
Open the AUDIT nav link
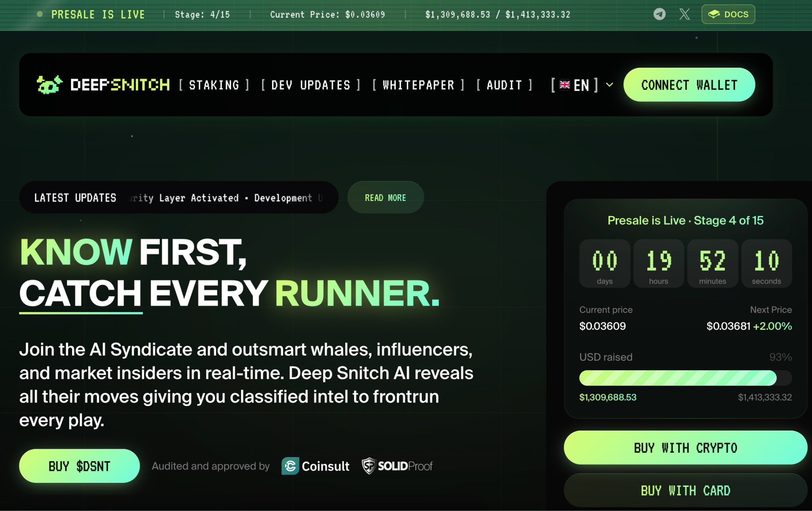coord(504,85)
